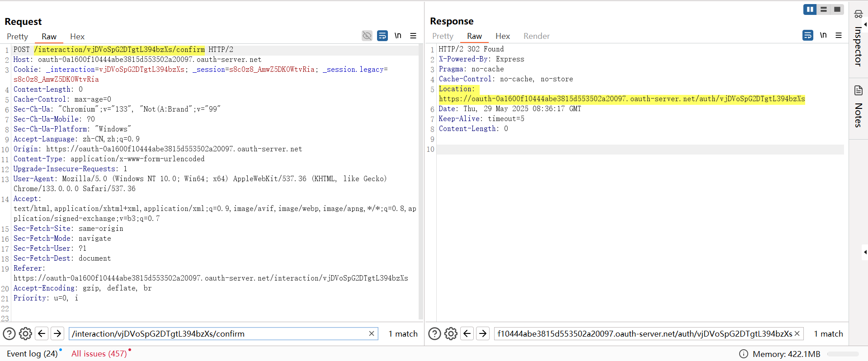Screen dimensions: 868x361
Task: Open the Event log (24)
Action: tap(32, 354)
